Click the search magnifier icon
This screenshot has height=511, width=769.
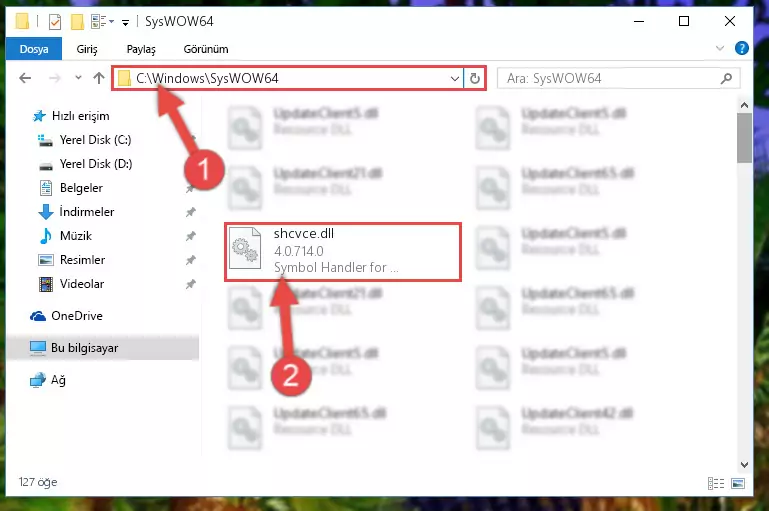point(726,78)
